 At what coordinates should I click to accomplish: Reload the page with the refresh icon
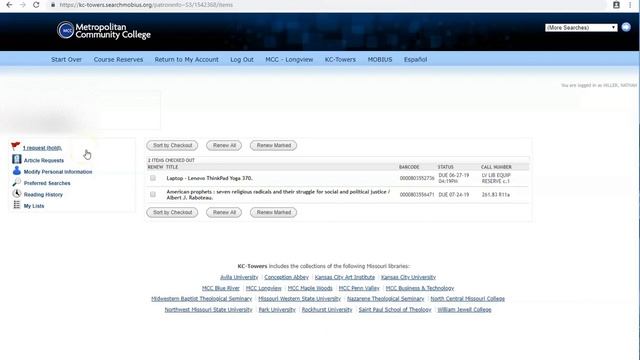point(36,5)
